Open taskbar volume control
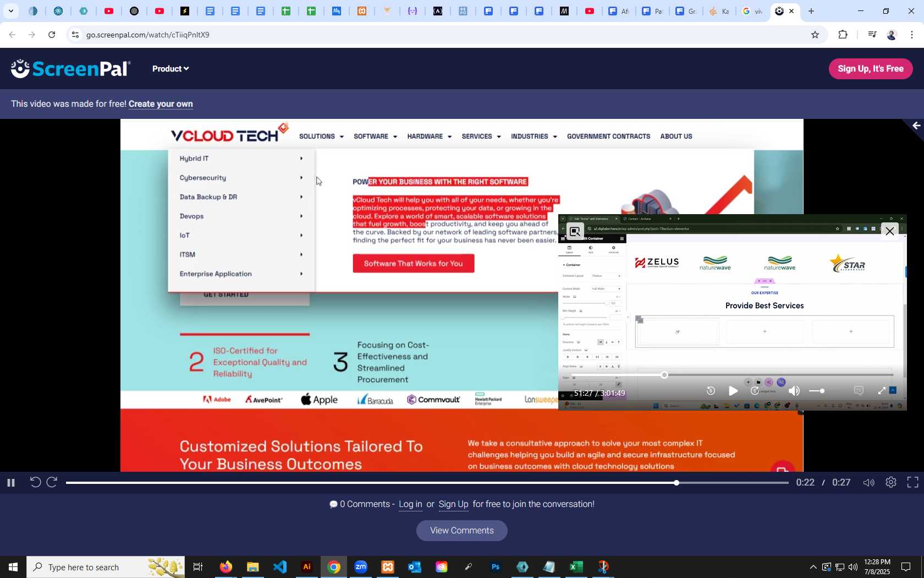This screenshot has height=578, width=924. point(853,567)
